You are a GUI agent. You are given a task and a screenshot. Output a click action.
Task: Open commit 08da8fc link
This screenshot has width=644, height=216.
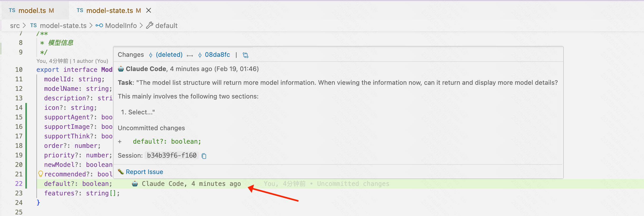pyautogui.click(x=217, y=55)
